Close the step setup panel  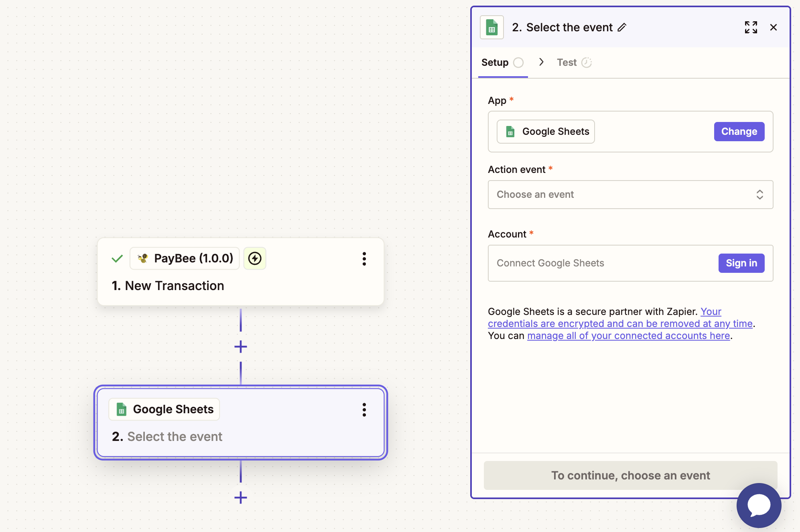coord(773,27)
